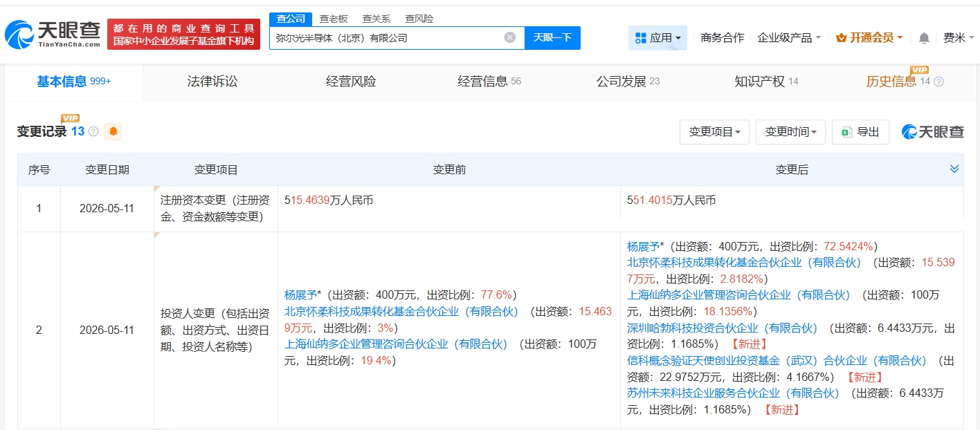Click the 天眼一下 search button
This screenshot has width=980, height=430.
click(x=552, y=37)
